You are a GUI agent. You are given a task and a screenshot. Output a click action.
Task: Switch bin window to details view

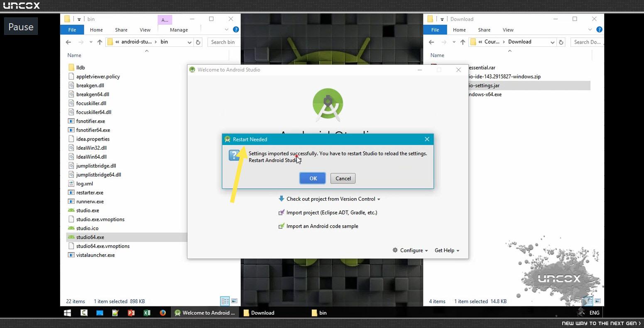tap(225, 301)
